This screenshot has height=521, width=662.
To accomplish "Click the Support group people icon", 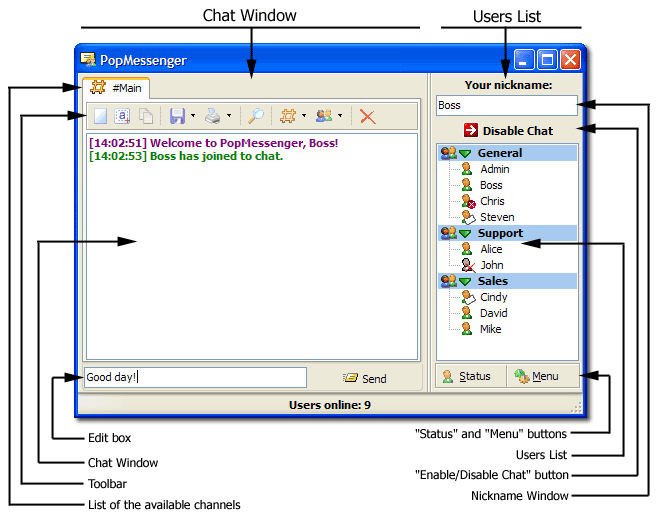I will tap(448, 233).
